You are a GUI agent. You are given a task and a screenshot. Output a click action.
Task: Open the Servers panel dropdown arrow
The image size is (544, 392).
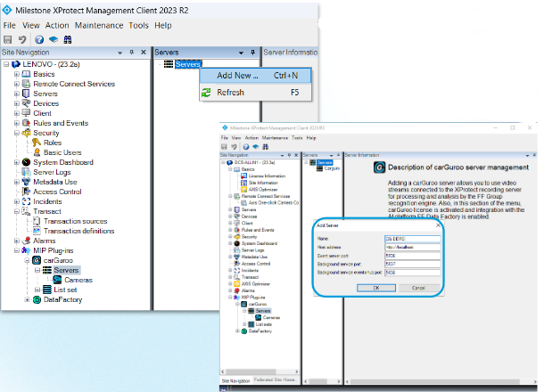click(241, 53)
